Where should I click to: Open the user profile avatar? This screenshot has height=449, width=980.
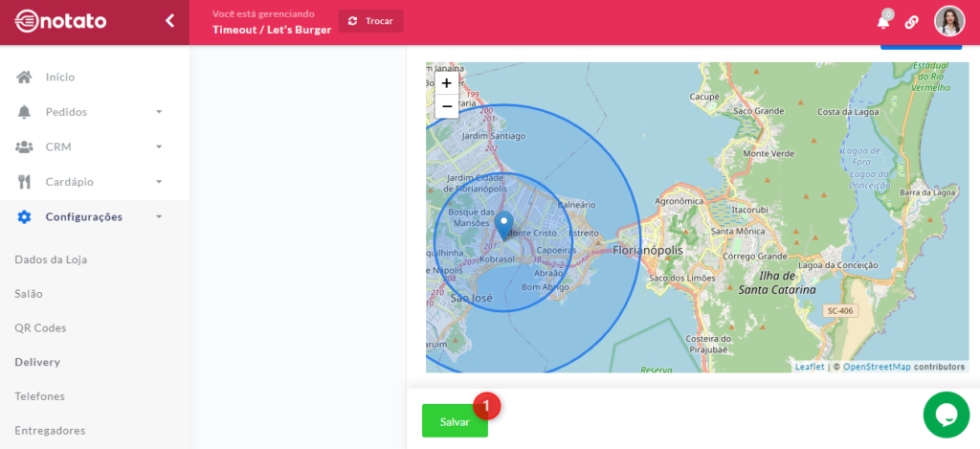click(948, 21)
